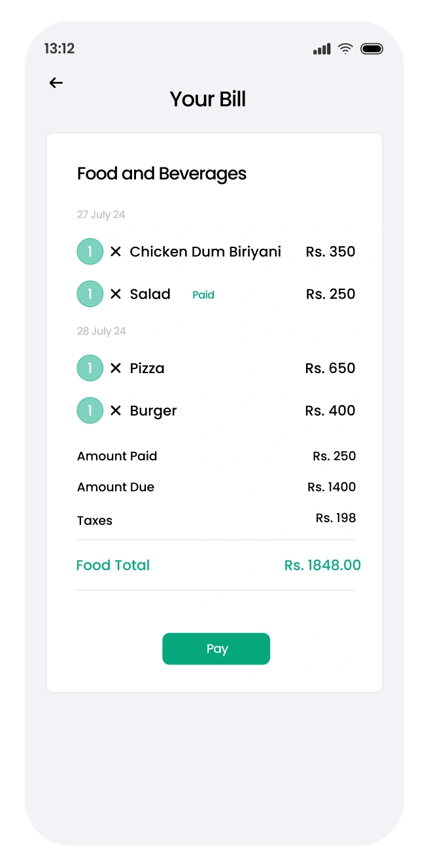The image size is (429, 868).
Task: Go back using the arrow icon
Action: coord(56,82)
